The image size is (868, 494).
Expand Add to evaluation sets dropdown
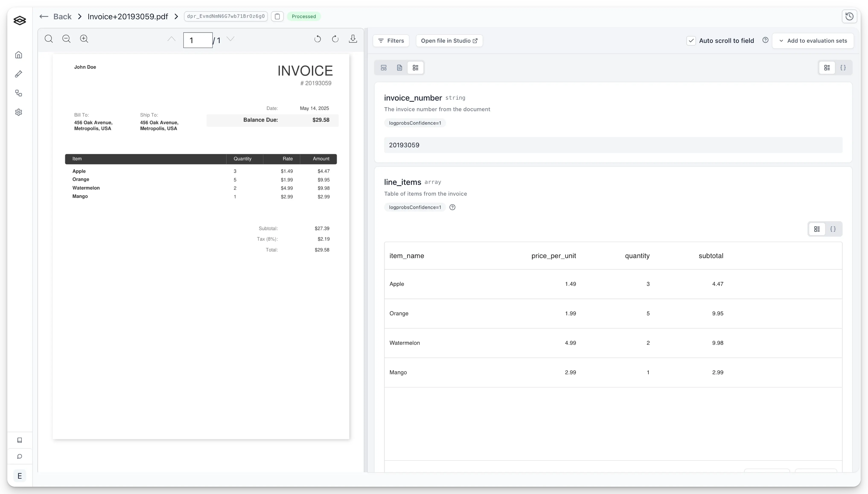pos(813,41)
